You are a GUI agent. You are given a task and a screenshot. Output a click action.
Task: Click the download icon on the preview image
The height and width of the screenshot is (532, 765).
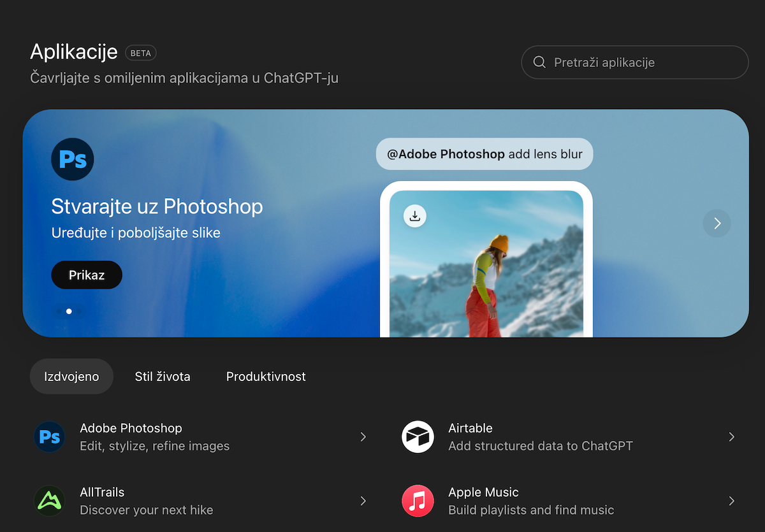point(415,217)
